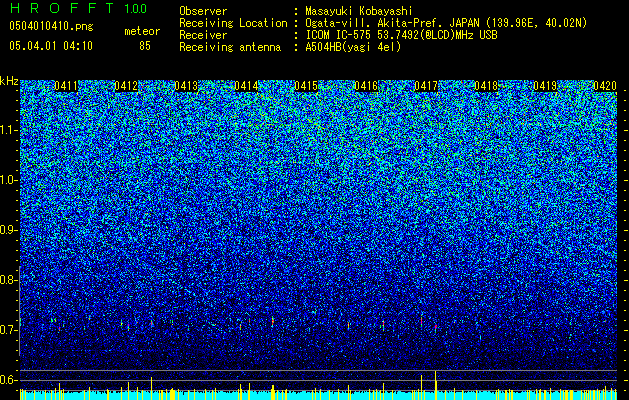Screen dimensions: 629x400
Task: Click the Receiving Location label
Action: coord(233,23)
